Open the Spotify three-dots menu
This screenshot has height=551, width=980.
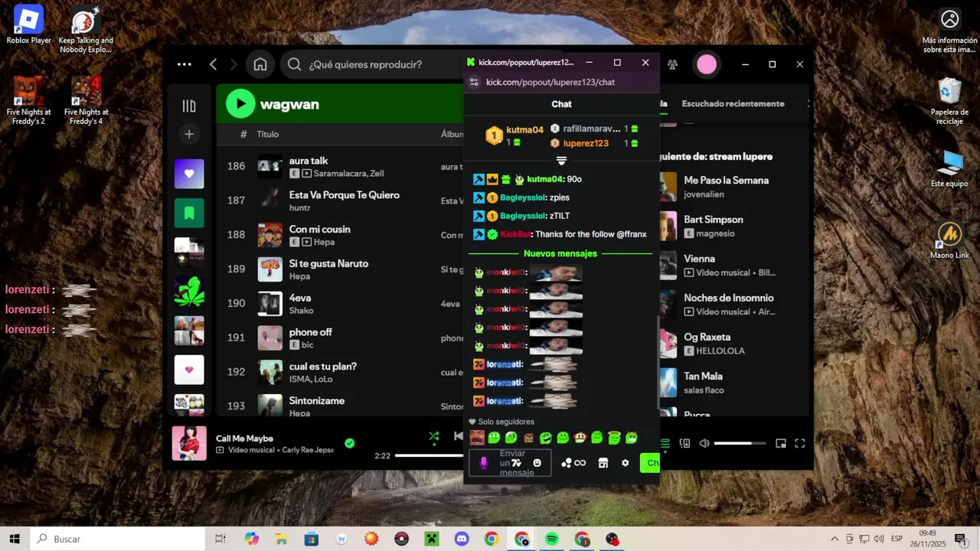coord(185,64)
